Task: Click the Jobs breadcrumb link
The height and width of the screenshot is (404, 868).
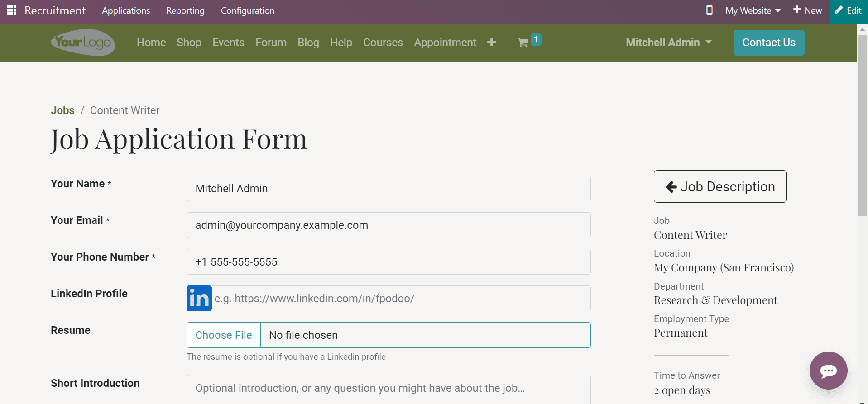Action: click(62, 110)
